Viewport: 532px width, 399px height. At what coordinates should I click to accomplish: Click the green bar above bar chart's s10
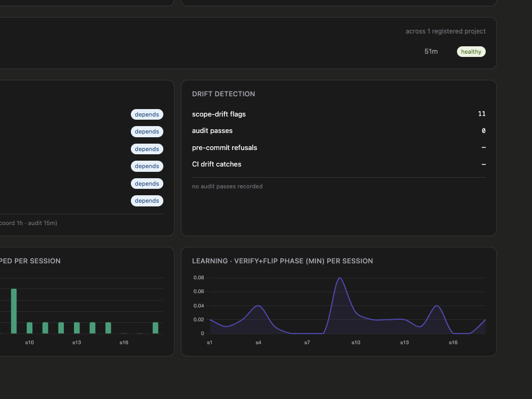[x=29, y=328]
